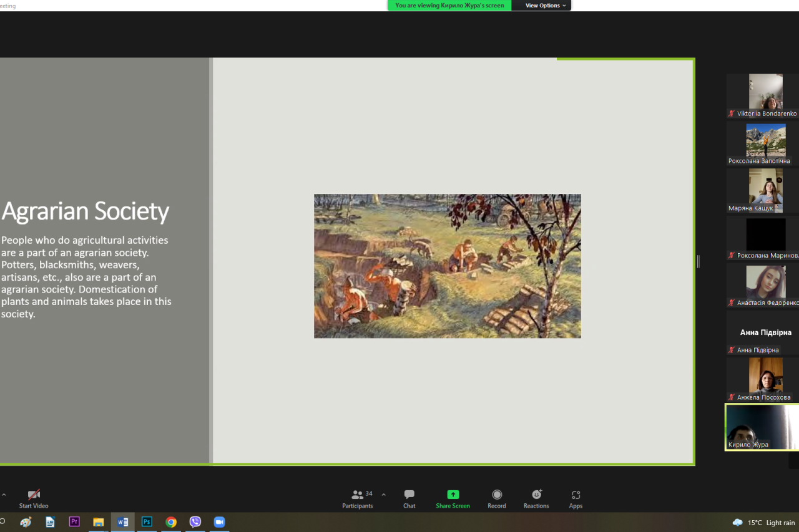This screenshot has height=532, width=799.
Task: Click the green Share Screen button
Action: (x=453, y=498)
